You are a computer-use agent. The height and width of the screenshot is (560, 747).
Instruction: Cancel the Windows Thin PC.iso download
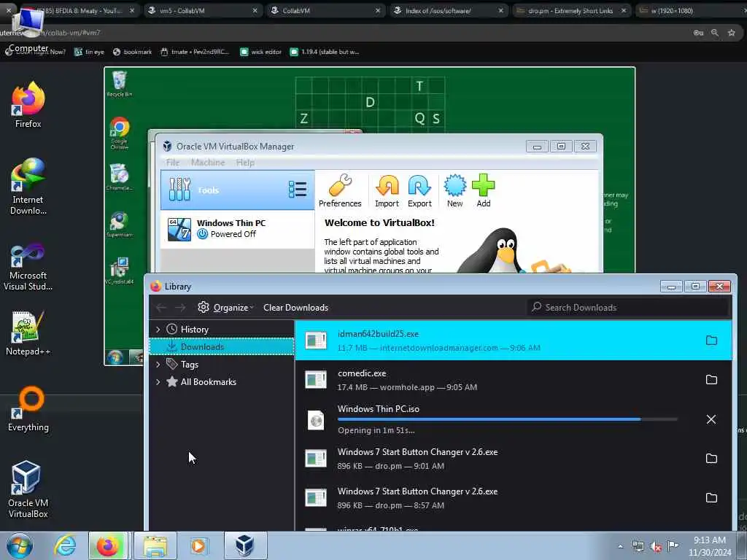pyautogui.click(x=711, y=419)
